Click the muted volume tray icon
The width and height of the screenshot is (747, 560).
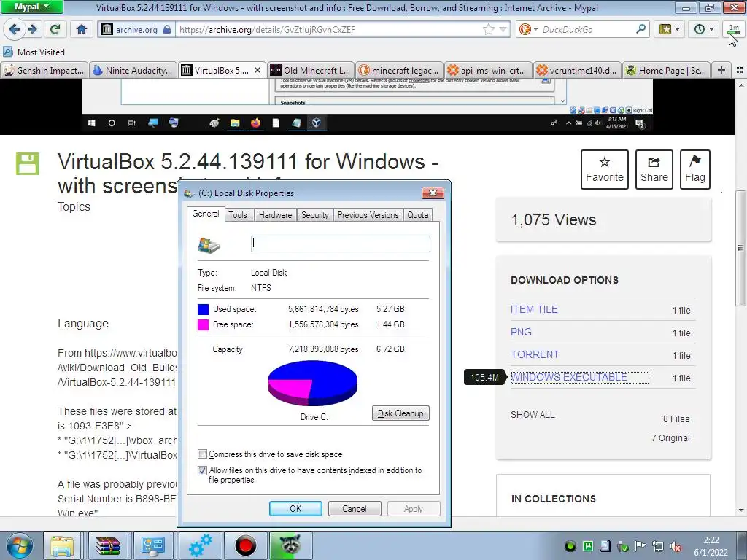click(x=675, y=546)
